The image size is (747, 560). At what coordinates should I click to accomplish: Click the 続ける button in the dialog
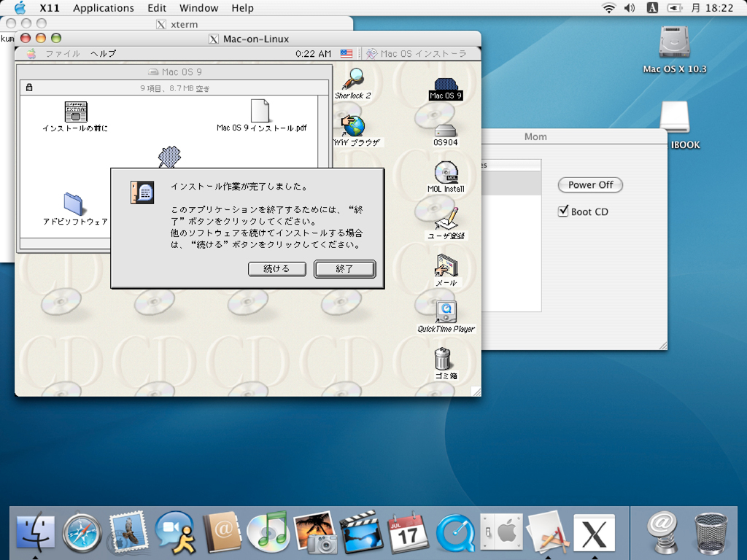(x=276, y=269)
